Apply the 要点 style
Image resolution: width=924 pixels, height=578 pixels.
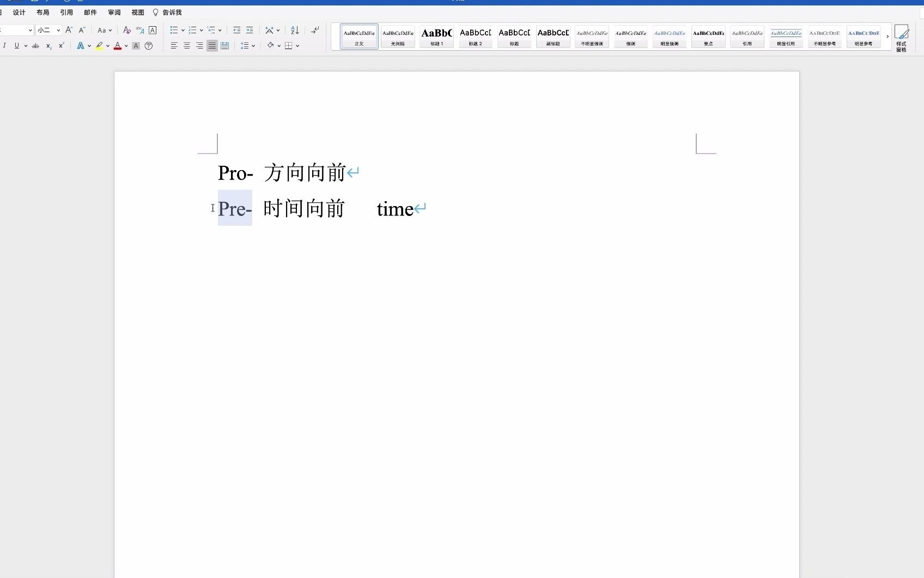(708, 37)
